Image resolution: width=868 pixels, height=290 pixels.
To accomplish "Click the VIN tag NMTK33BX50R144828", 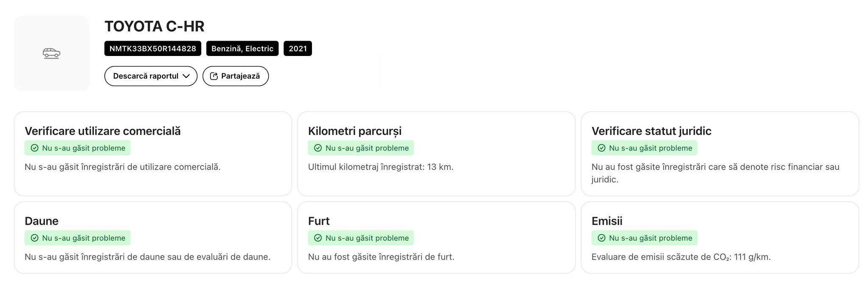I will click(x=153, y=48).
